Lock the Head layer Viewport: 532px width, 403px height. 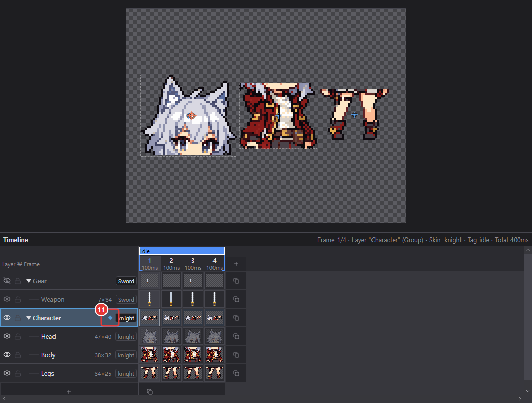18,336
